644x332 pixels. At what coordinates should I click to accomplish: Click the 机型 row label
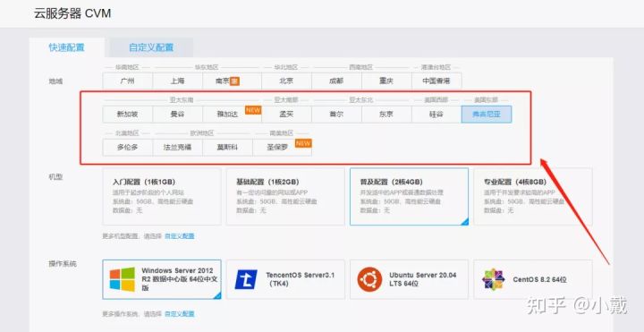coord(55,176)
